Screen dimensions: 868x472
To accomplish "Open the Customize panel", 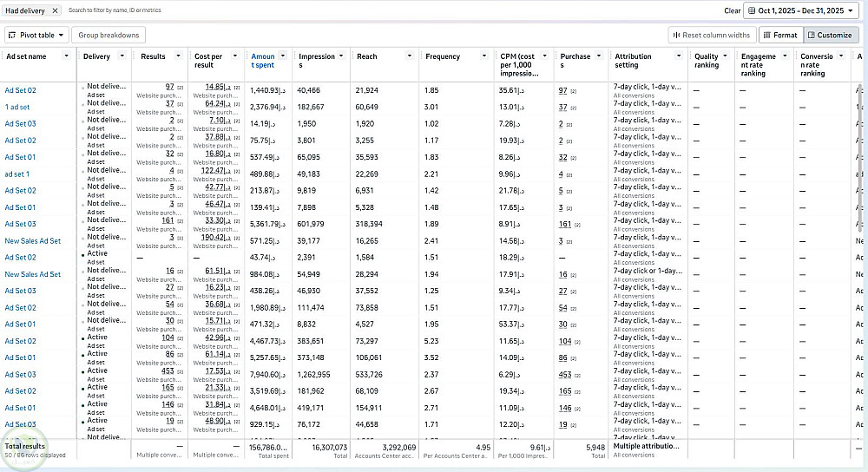I will pos(830,35).
